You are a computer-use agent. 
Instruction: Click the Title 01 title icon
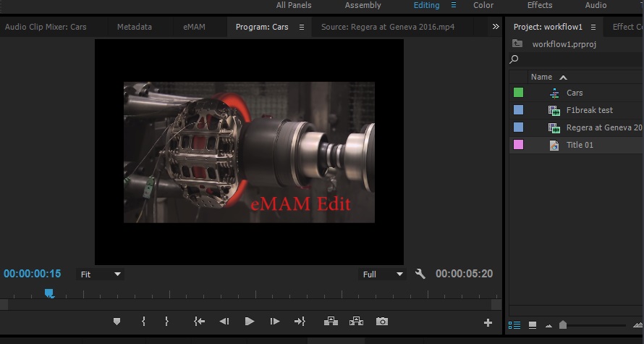point(554,145)
